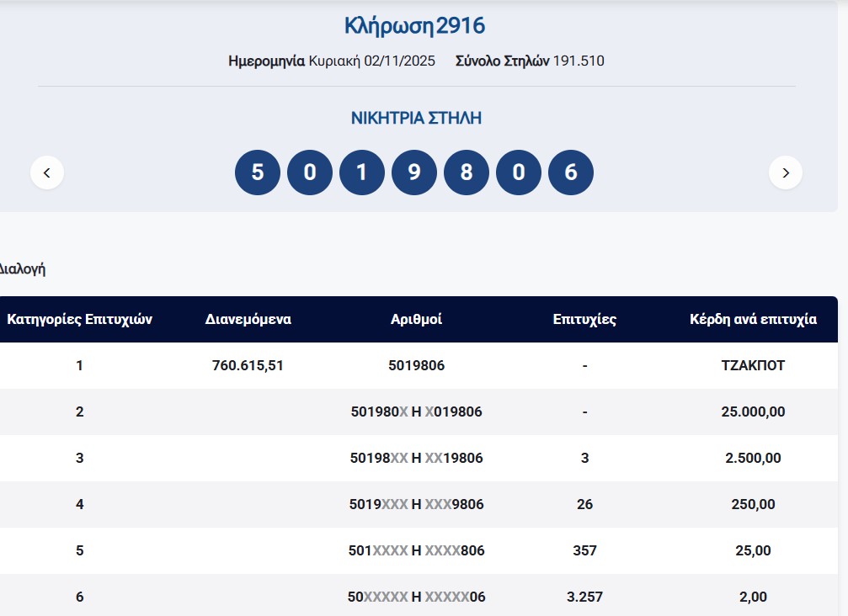Click the winning number ball showing 9
This screenshot has width=848, height=616.
pyautogui.click(x=414, y=173)
